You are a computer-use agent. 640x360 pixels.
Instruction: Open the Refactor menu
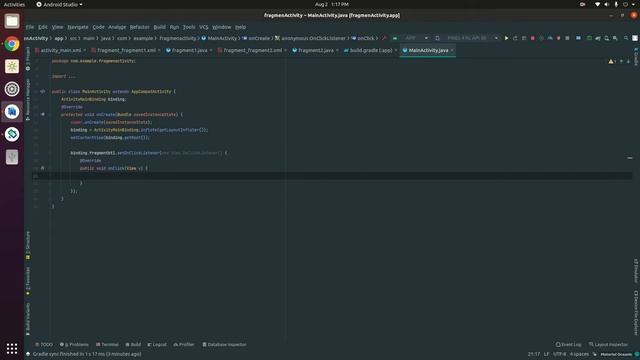click(140, 27)
